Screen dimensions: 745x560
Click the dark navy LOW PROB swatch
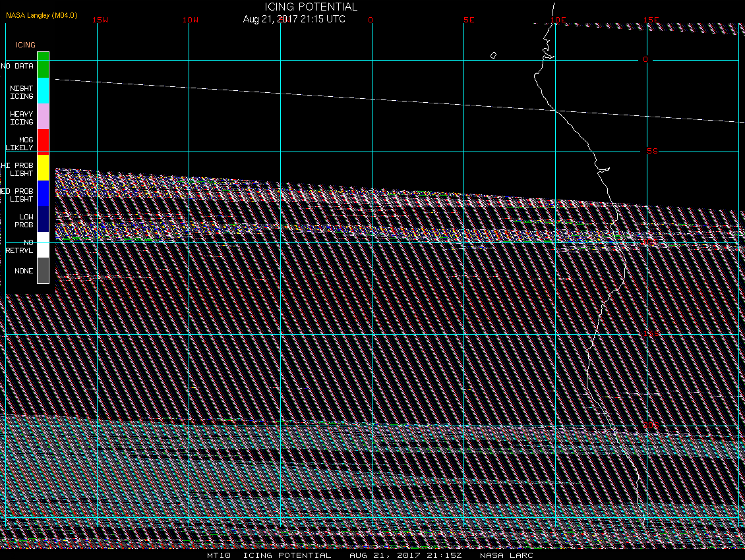[x=44, y=219]
